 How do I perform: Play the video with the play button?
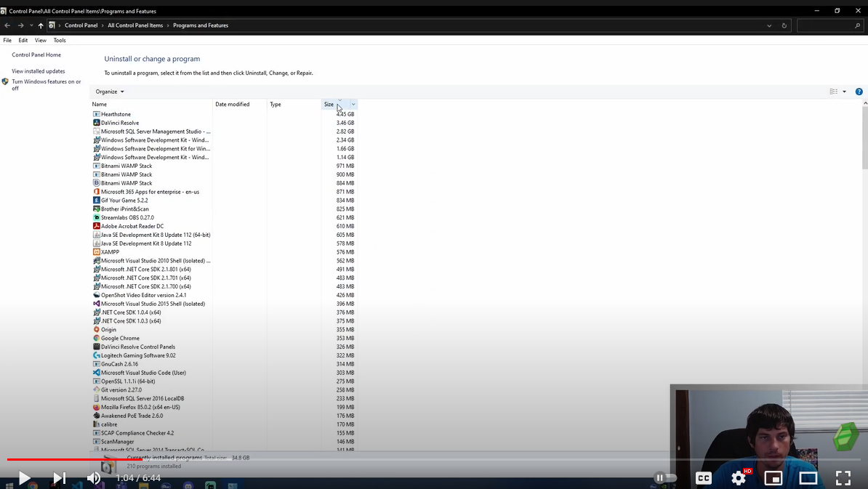[24, 477]
